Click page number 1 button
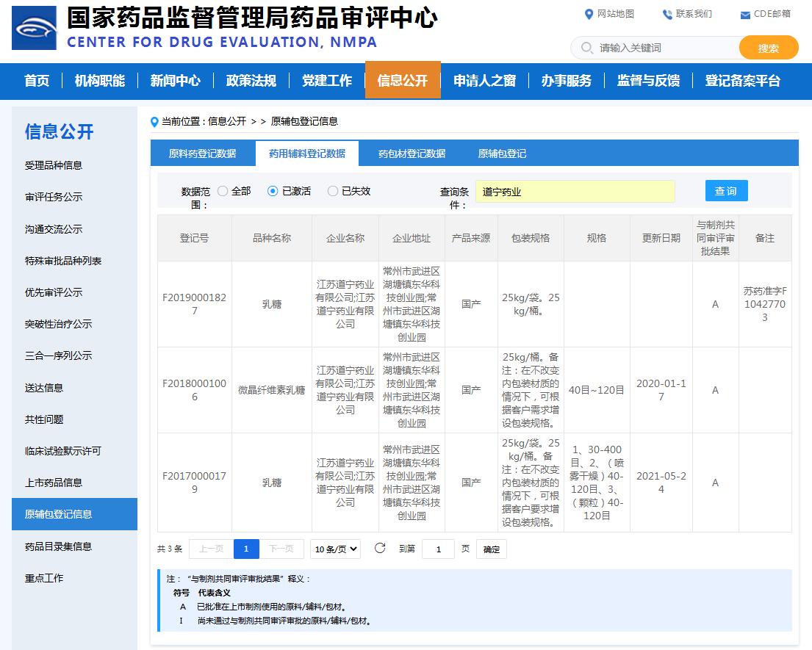The width and height of the screenshot is (812, 650). pos(246,549)
